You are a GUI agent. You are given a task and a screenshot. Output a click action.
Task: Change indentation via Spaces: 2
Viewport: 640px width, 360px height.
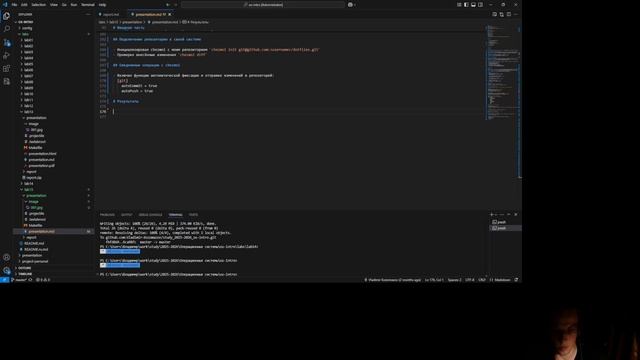pos(454,280)
